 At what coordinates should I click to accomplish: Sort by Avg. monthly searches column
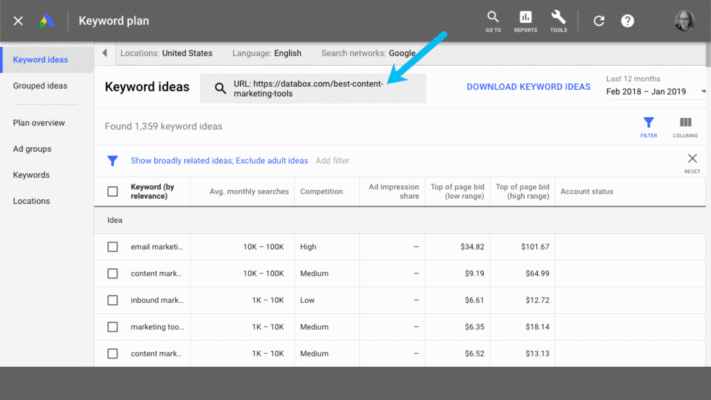(249, 191)
